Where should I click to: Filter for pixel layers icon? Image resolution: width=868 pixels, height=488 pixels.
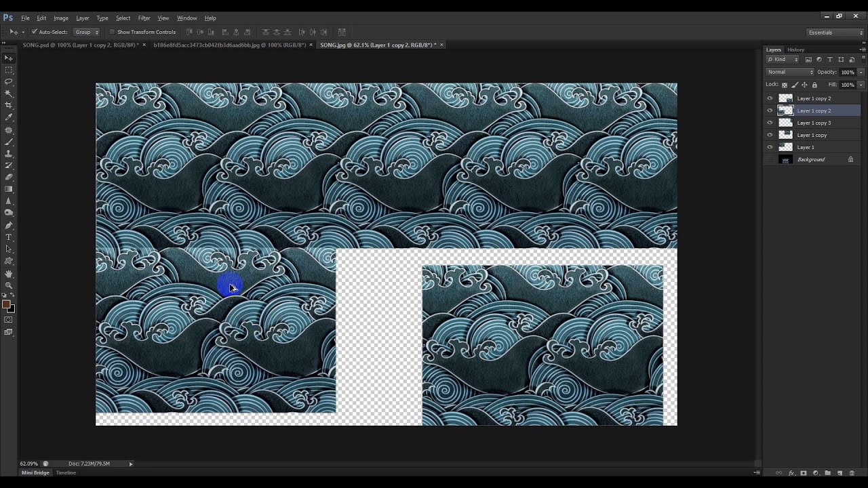pos(808,59)
